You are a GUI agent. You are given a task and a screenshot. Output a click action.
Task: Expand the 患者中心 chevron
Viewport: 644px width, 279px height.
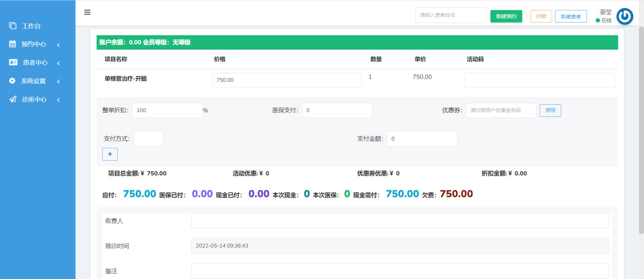click(58, 63)
